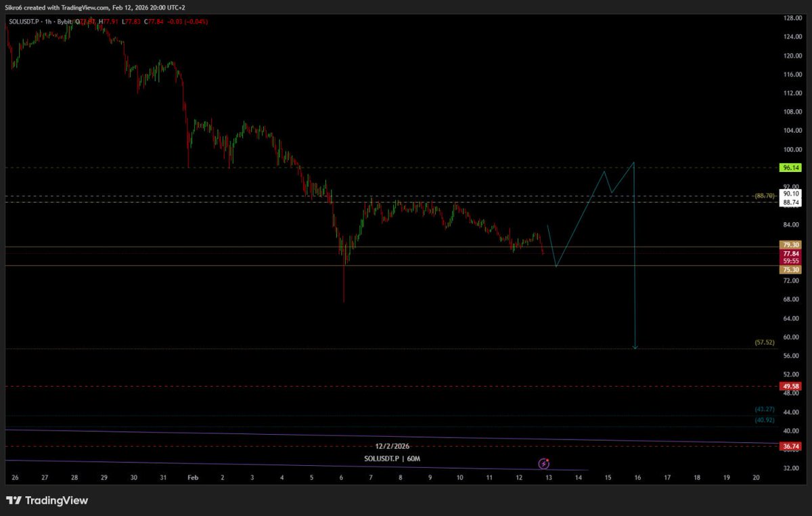Click the (43.27) level annotation

[764, 410]
